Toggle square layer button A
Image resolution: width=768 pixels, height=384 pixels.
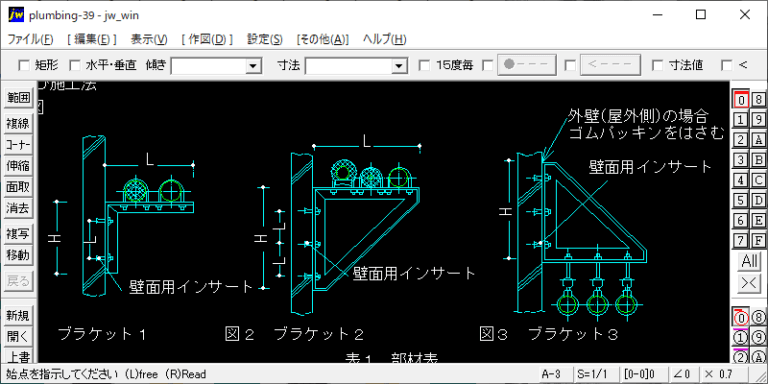tap(758, 140)
